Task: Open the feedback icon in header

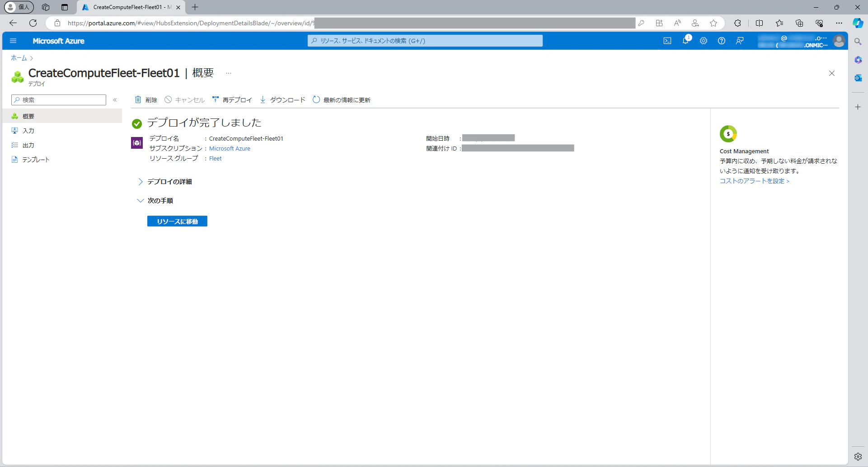Action: click(740, 41)
